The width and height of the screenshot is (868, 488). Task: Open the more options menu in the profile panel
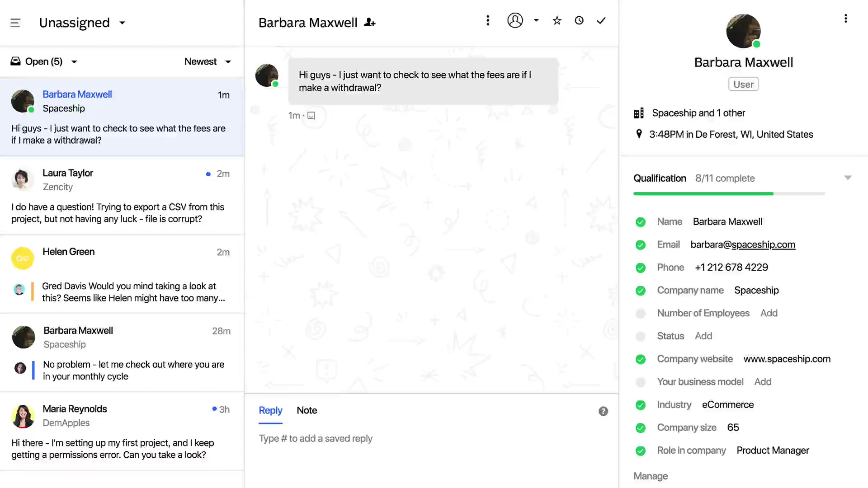(x=846, y=19)
